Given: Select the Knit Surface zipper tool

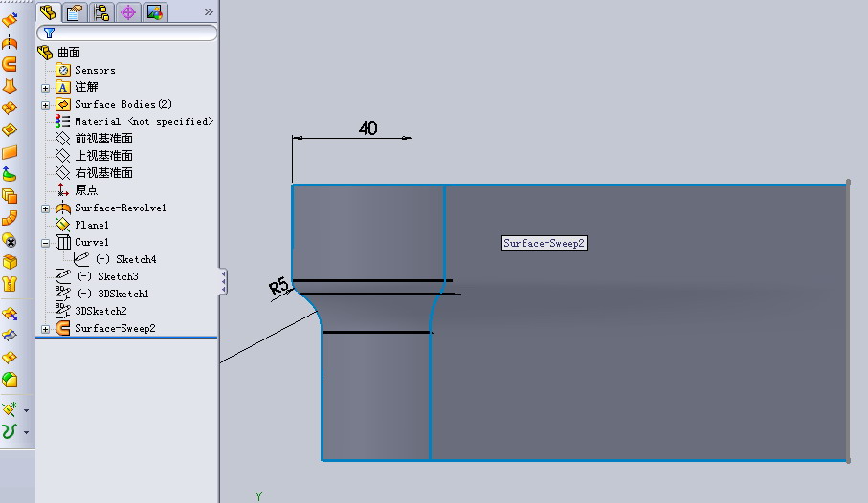Looking at the screenshot, I should 10,284.
